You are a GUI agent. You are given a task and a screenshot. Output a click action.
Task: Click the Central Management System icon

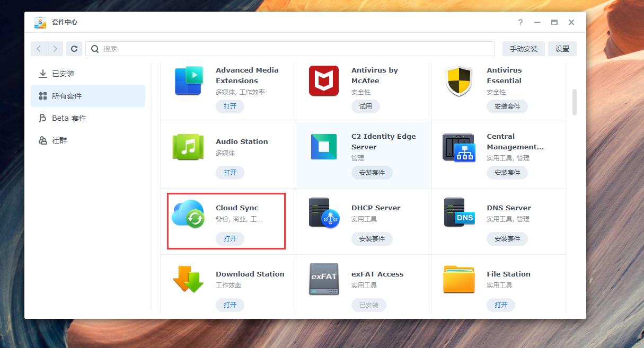459,147
